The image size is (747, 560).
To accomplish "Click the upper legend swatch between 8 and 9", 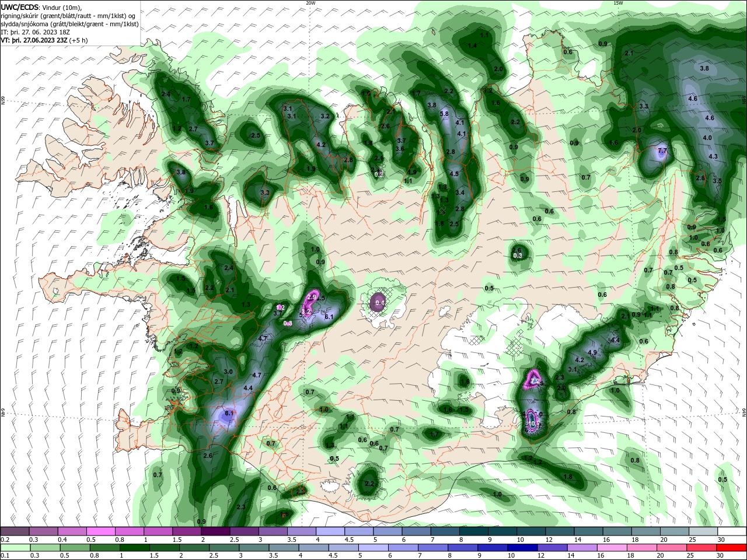I will click(474, 531).
